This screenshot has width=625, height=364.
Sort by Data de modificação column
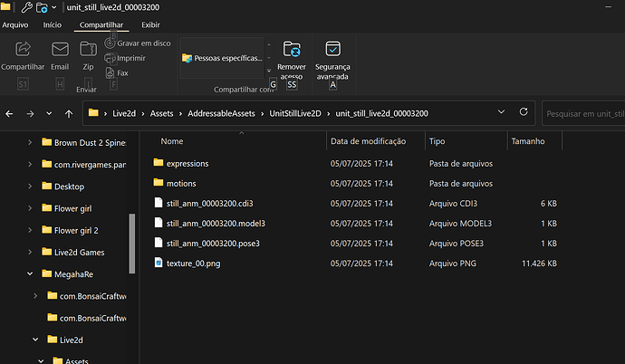(368, 141)
